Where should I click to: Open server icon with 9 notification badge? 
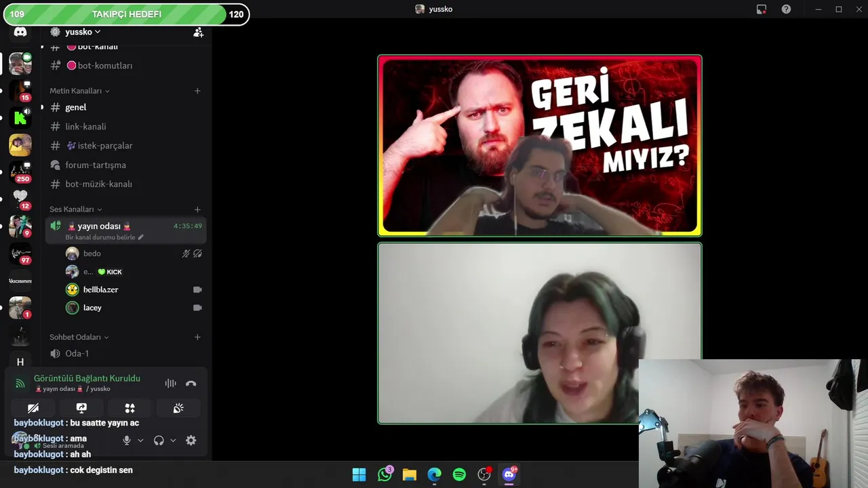[x=20, y=226]
